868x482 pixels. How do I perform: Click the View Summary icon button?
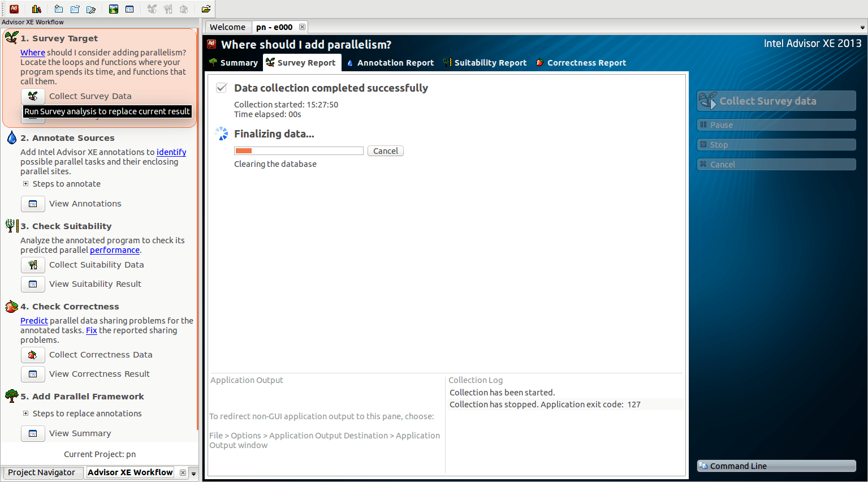coord(33,433)
